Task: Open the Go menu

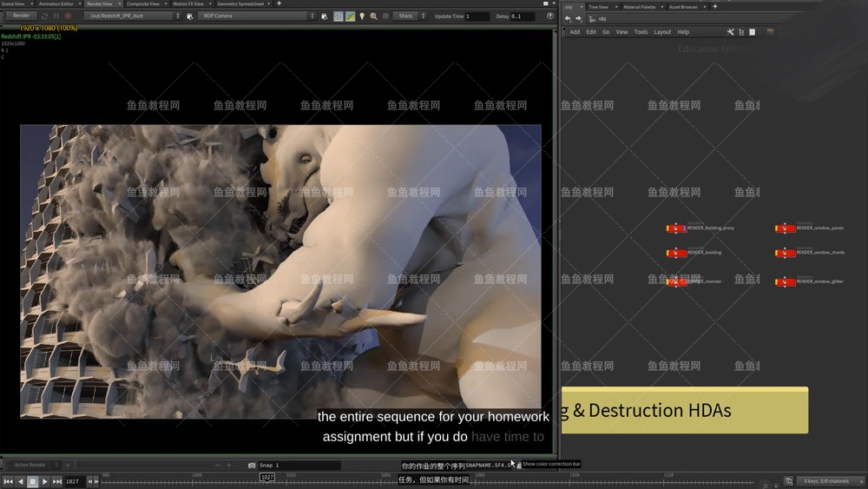Action: pos(606,32)
